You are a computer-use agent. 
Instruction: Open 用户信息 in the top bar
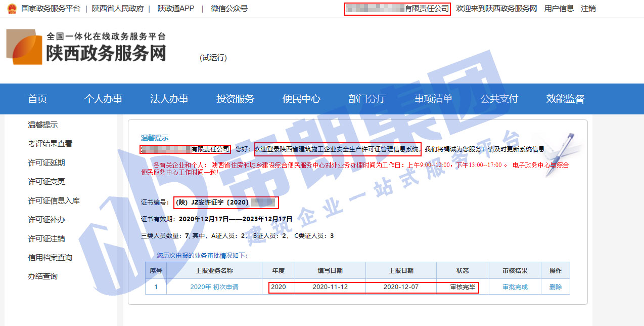(559, 9)
